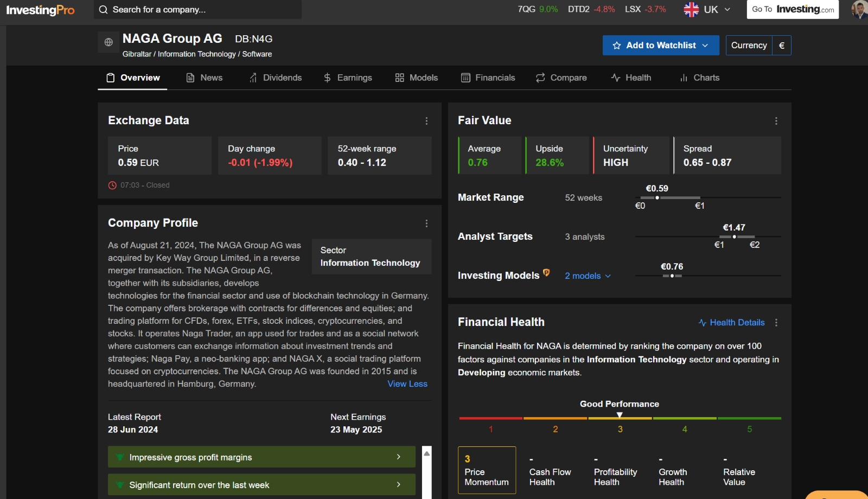This screenshot has width=868, height=499.
Task: Expand Significant return over the last week chevron
Action: 399,485
